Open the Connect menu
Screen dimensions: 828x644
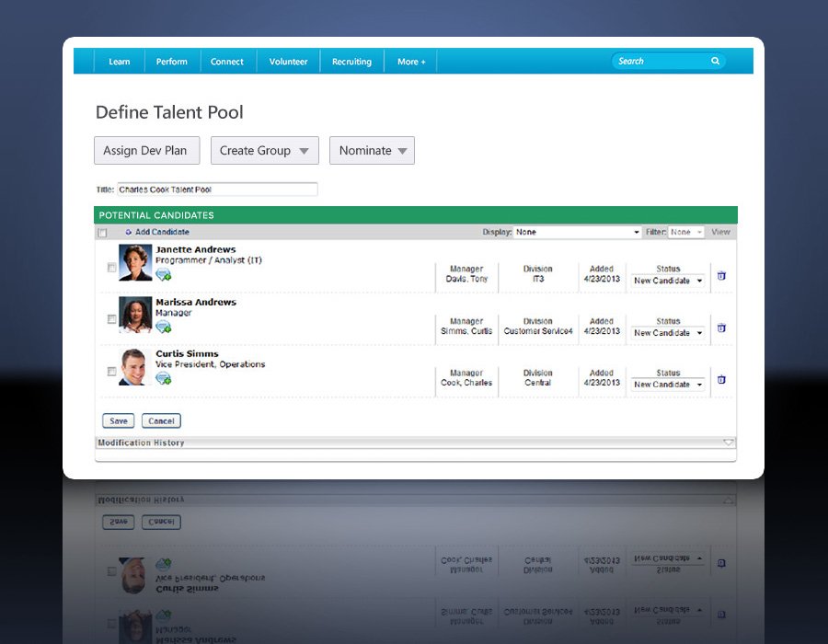point(227,62)
